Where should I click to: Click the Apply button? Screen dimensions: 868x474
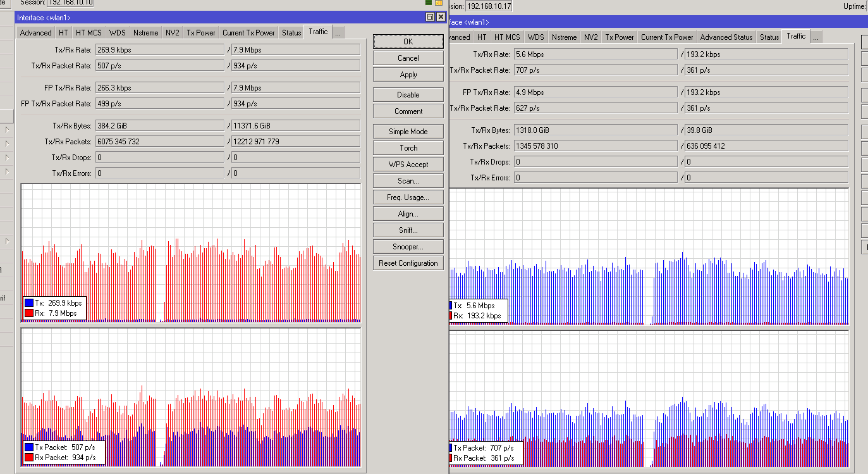click(x=408, y=75)
